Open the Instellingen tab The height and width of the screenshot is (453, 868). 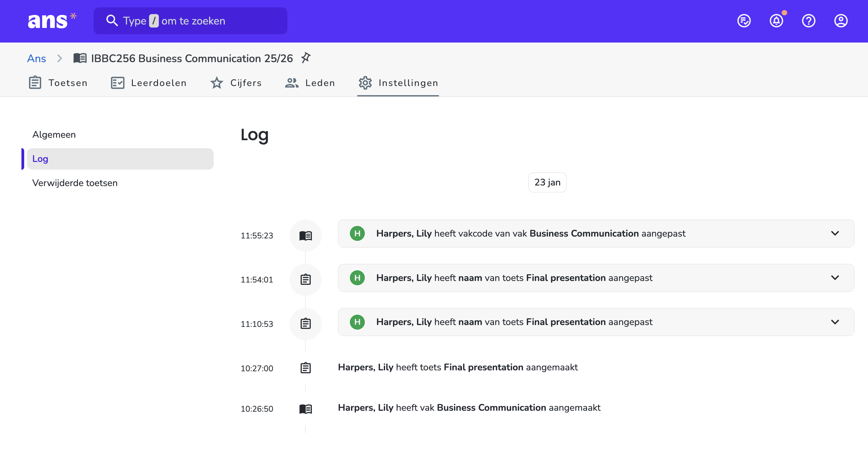(398, 83)
